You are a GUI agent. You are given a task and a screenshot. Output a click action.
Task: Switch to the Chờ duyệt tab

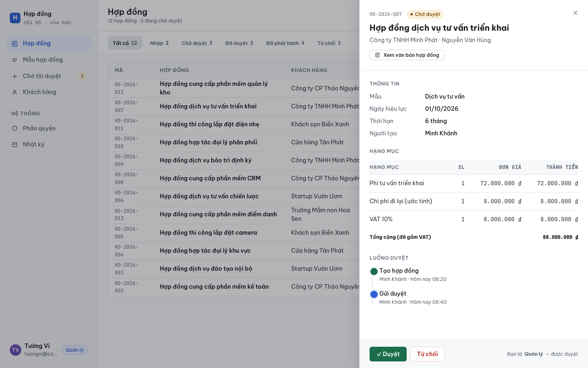click(197, 43)
